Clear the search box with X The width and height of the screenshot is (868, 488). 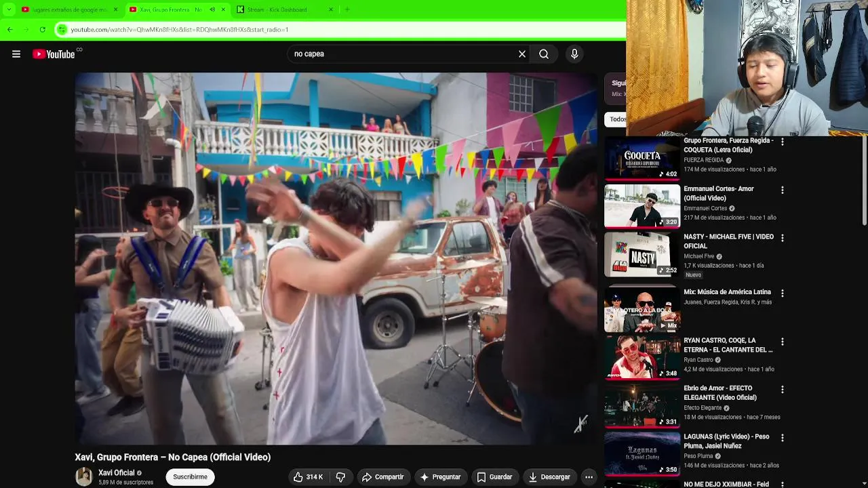(522, 54)
